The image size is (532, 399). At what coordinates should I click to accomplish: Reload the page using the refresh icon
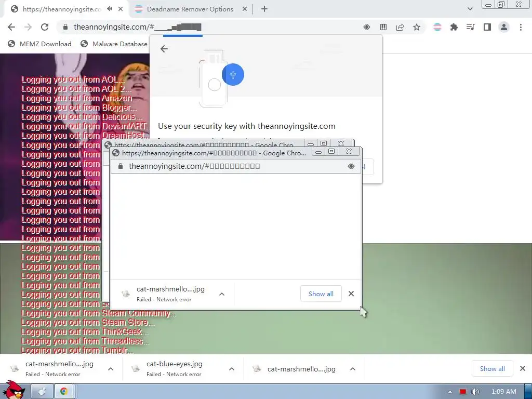pyautogui.click(x=45, y=27)
